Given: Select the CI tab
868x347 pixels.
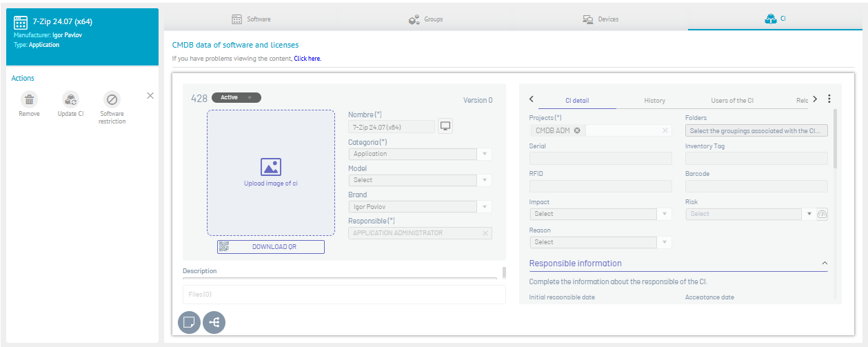Looking at the screenshot, I should [x=776, y=19].
